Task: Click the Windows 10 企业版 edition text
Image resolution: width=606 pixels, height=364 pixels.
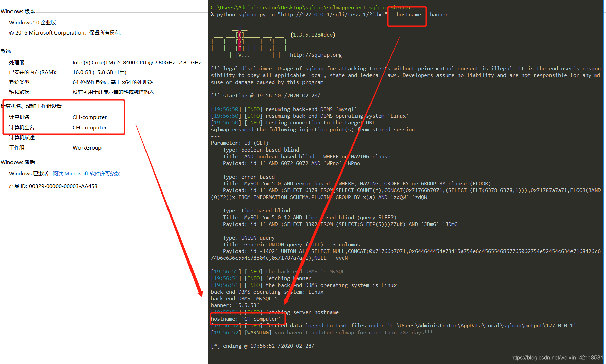Action: click(x=32, y=22)
